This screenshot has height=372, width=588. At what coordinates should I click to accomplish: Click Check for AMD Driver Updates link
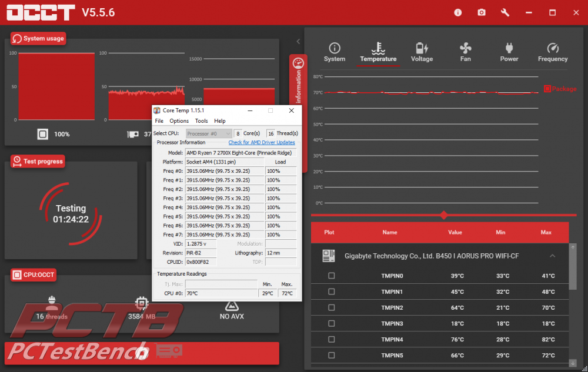(x=262, y=142)
